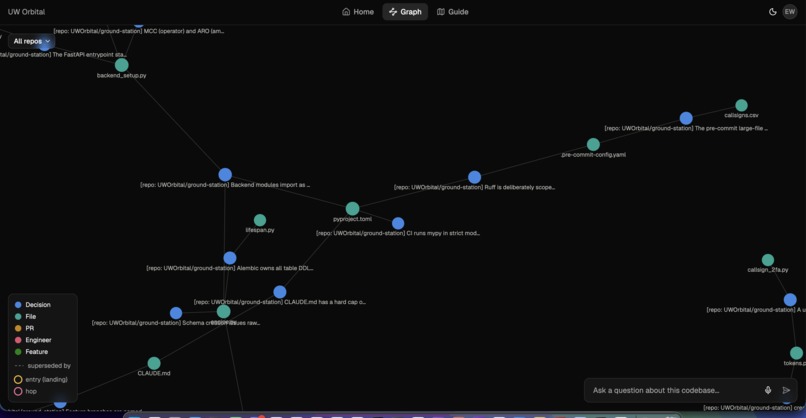The height and width of the screenshot is (418, 806).
Task: Click the UW Orbital logo text
Action: pyautogui.click(x=26, y=12)
